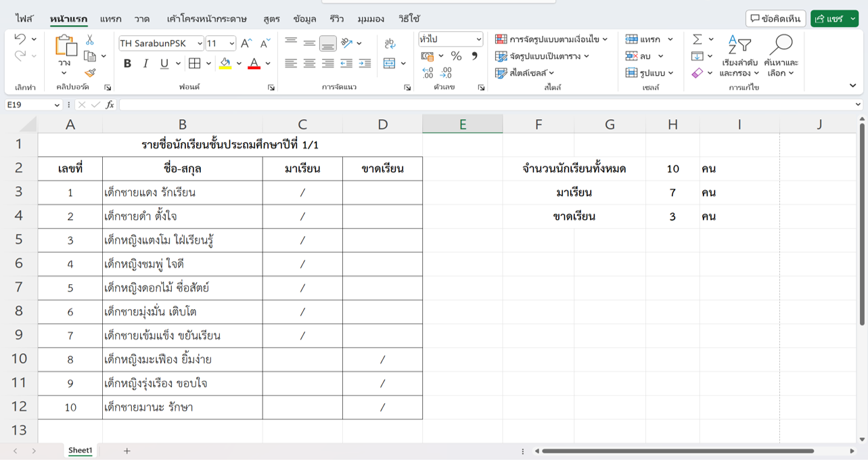The width and height of the screenshot is (868, 460).
Task: Open the ข้อคิดเห็น comments button
Action: pyautogui.click(x=775, y=19)
